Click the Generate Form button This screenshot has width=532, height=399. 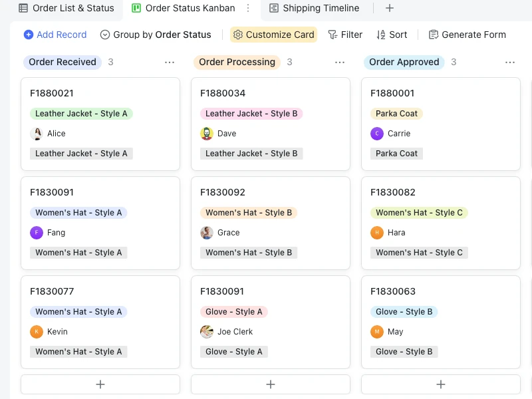click(x=467, y=35)
